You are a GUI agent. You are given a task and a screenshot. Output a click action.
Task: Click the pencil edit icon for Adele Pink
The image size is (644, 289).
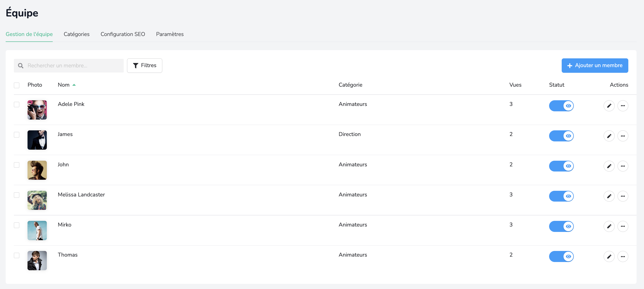pos(609,106)
